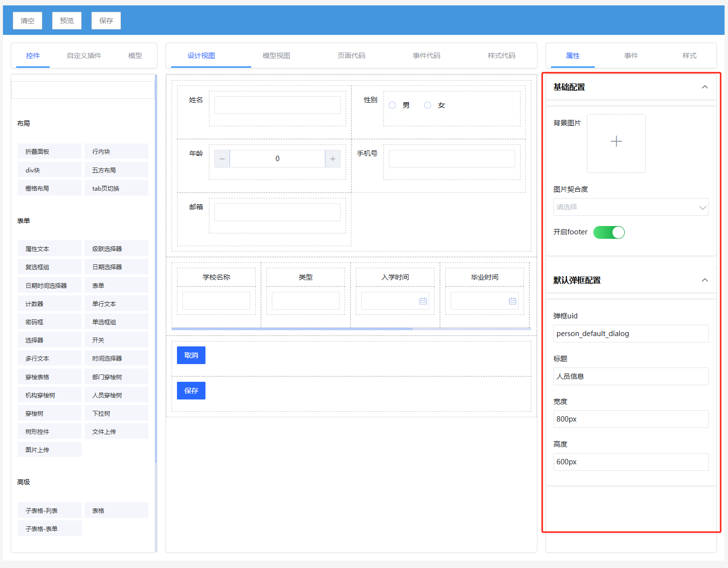Open the 事件 properties tab
The width and height of the screenshot is (728, 568).
point(631,56)
